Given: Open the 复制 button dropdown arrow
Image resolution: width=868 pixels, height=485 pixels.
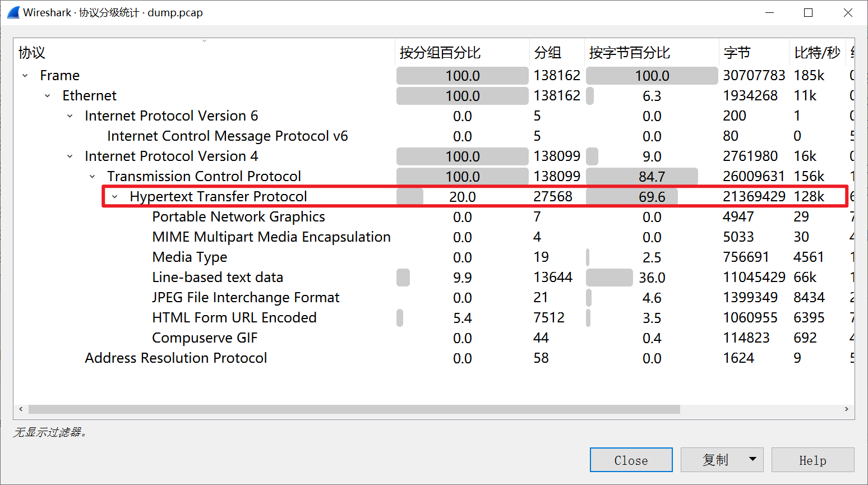Looking at the screenshot, I should pos(752,460).
